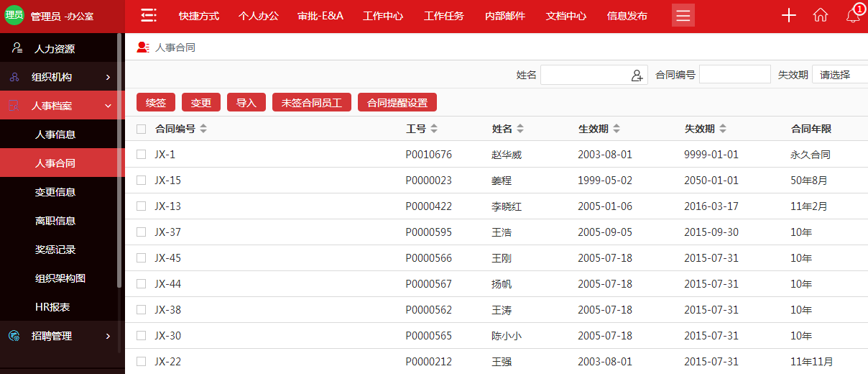This screenshot has width=868, height=374.
Task: Click employee name 陈小小
Action: click(x=507, y=336)
